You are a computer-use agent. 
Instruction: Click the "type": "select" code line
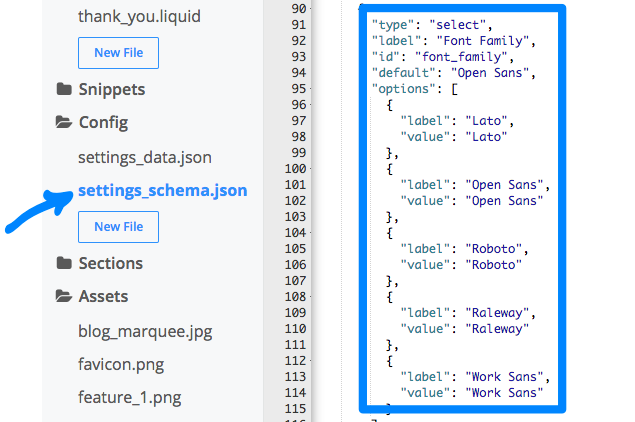432,25
